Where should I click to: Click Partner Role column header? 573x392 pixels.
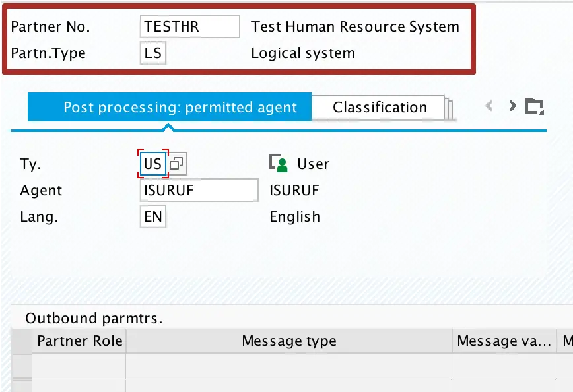79,341
